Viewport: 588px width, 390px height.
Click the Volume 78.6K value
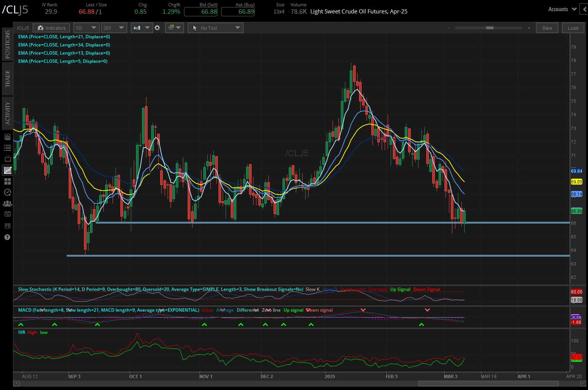[x=298, y=12]
